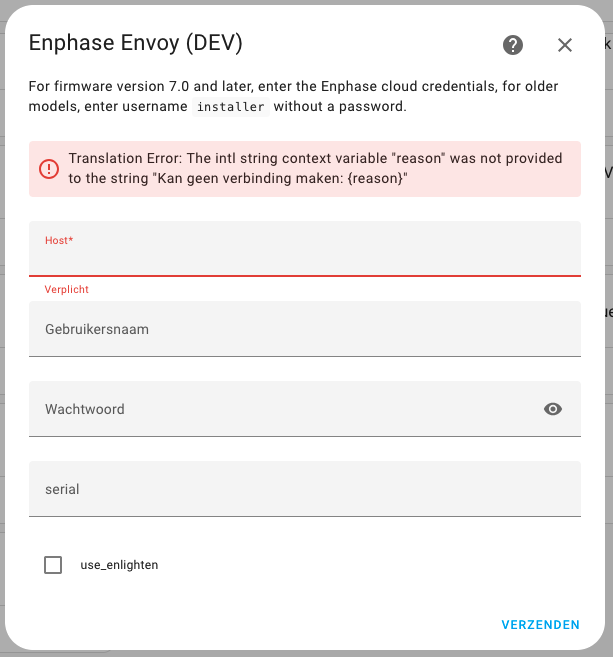
Task: Close the Enphase Envoy dialog
Action: click(x=565, y=45)
